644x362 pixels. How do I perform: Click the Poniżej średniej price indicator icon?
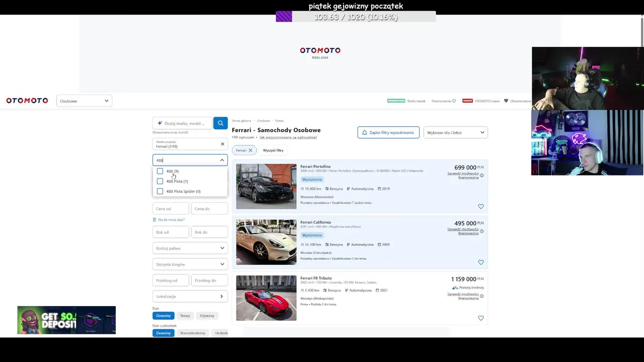[x=455, y=288]
